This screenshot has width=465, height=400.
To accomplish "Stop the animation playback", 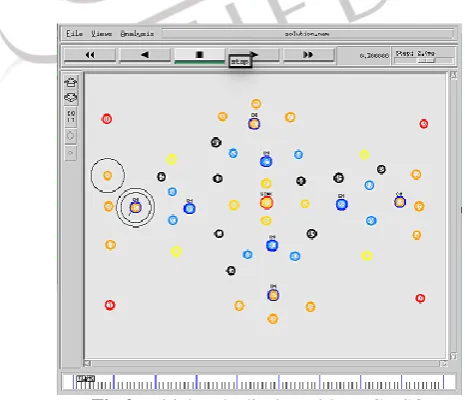I will coord(200,55).
